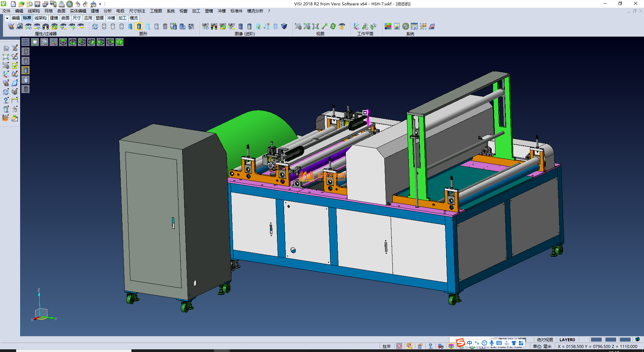Click the first blue color swatch in status bar
This screenshot has height=352, width=644.
596,340
